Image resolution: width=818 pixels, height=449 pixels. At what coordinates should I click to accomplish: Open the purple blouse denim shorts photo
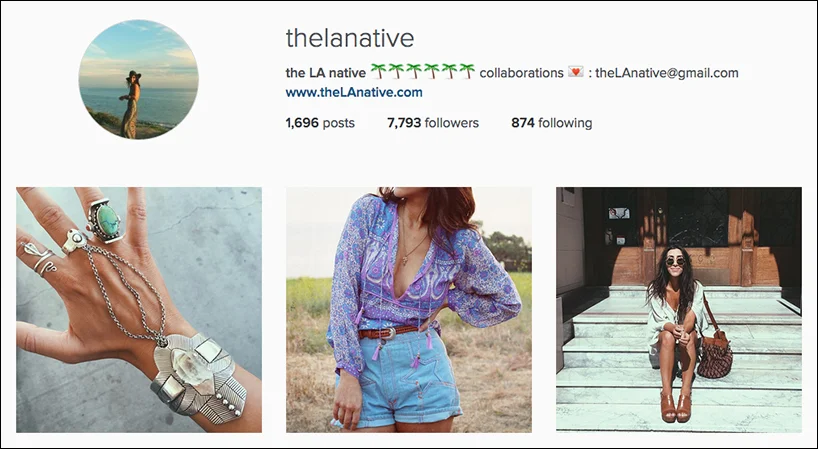(x=409, y=310)
